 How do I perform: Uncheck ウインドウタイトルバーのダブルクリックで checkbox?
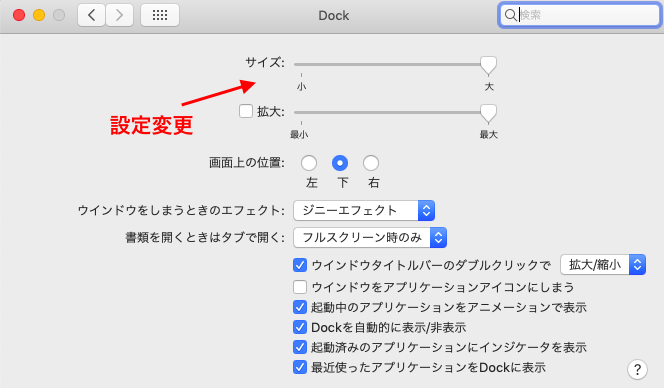[x=300, y=266]
